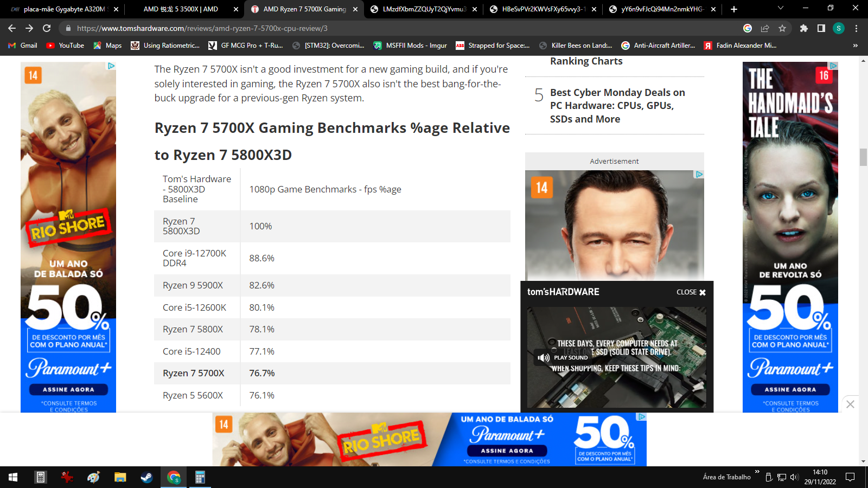Open the browser side panel icon
Viewport: 868px width, 488px height.
(x=821, y=28)
